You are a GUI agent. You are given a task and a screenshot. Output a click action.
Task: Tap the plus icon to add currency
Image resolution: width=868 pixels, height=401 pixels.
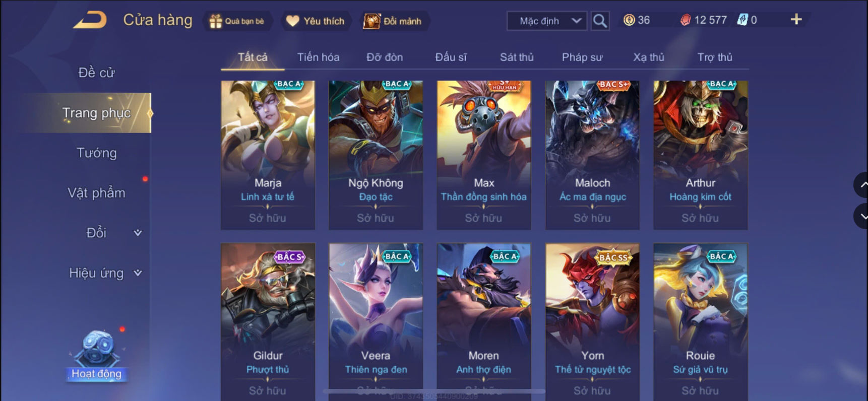coord(796,20)
